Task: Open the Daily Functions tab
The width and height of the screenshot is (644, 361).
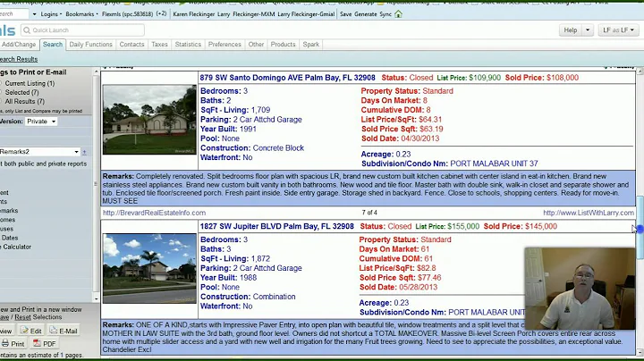Action: [90, 45]
